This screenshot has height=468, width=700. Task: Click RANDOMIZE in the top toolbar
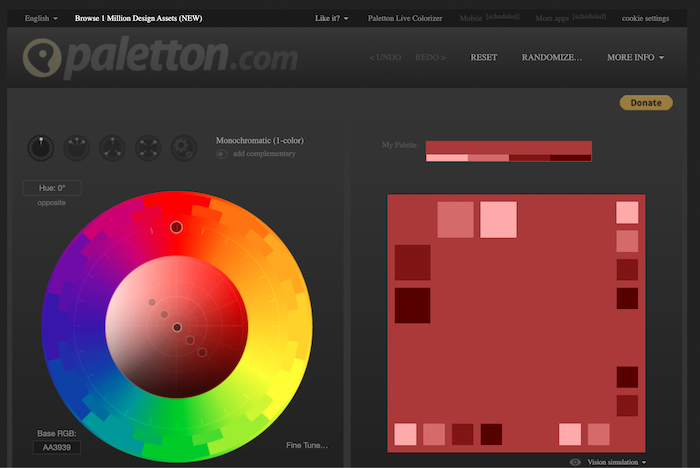click(552, 58)
